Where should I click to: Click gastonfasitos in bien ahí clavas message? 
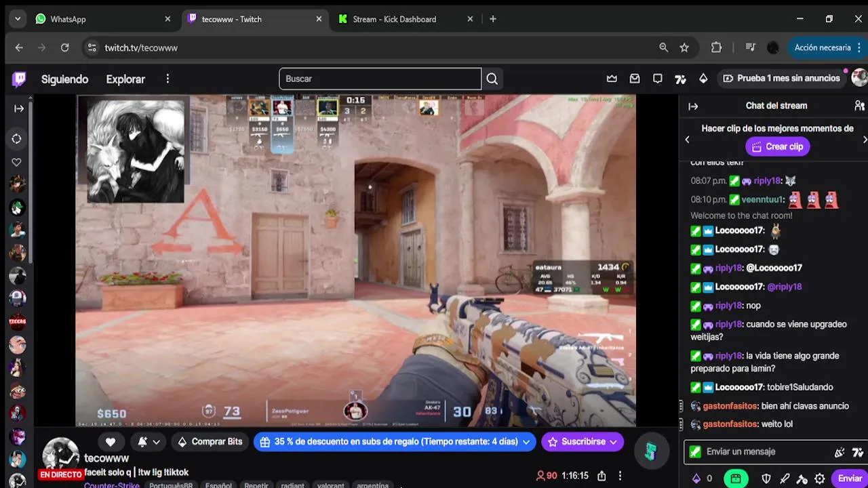pos(730,406)
